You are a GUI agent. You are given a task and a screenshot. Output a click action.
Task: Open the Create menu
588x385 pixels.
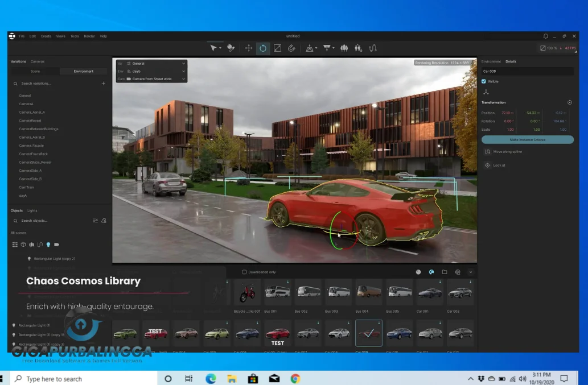pos(46,36)
